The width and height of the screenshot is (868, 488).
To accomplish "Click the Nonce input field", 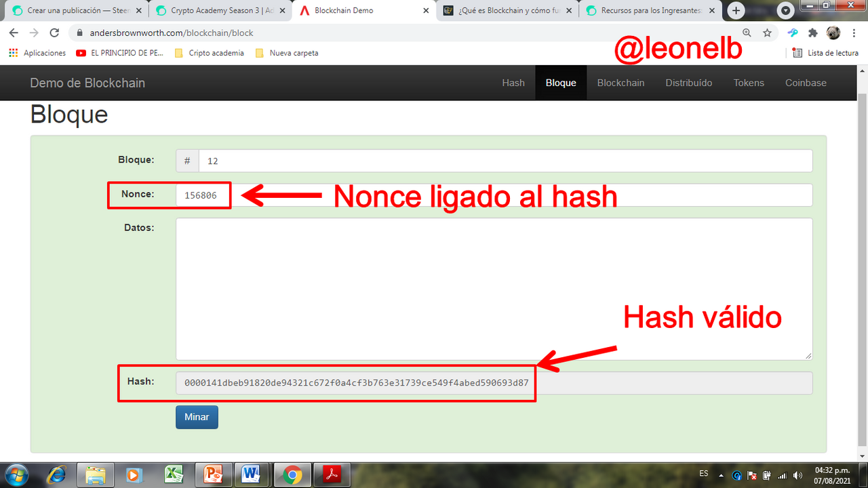I will [x=494, y=195].
